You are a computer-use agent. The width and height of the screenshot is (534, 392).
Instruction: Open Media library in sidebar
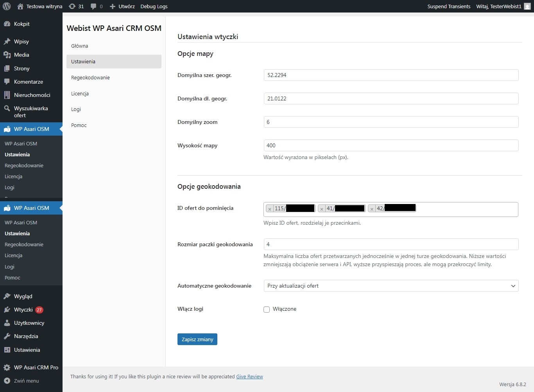22,55
